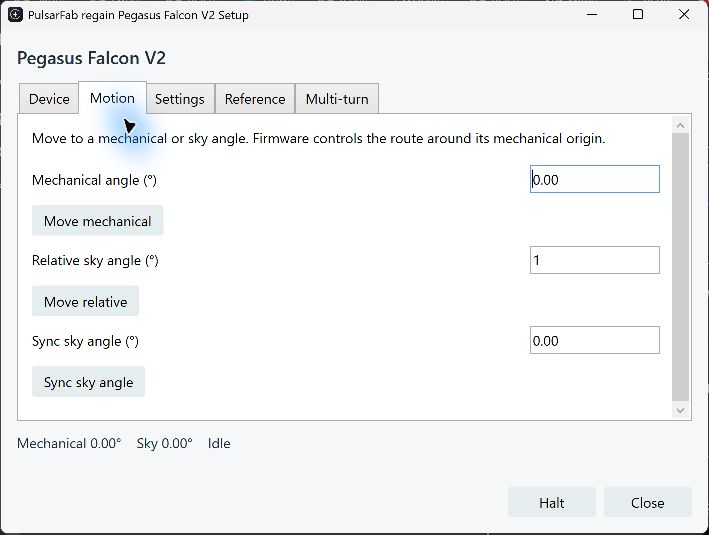This screenshot has height=535, width=709.
Task: Click the firmware route description text
Action: pyautogui.click(x=318, y=138)
